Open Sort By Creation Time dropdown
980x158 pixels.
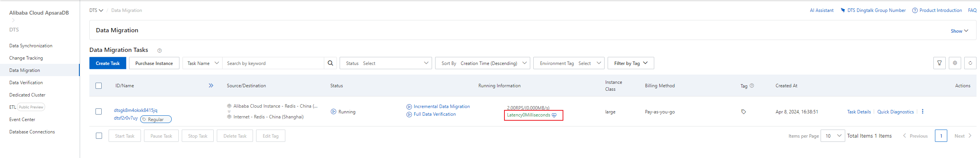(x=482, y=63)
